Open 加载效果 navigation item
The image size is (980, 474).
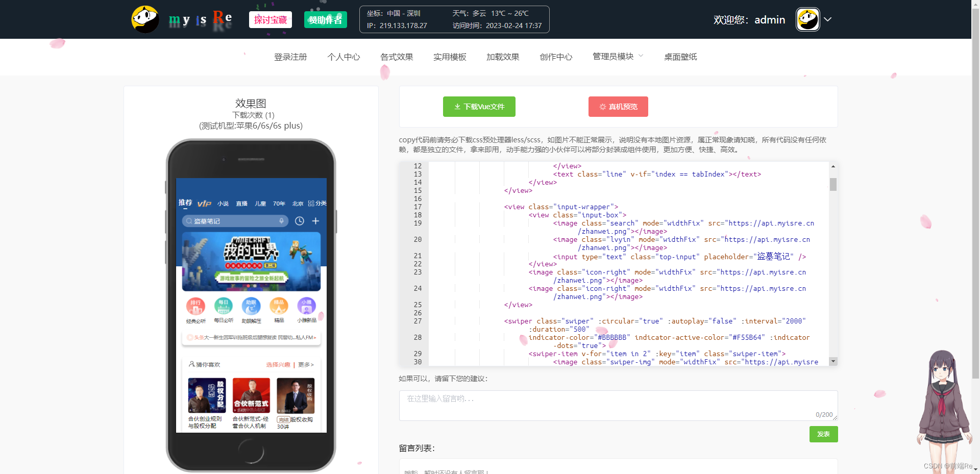click(x=503, y=57)
